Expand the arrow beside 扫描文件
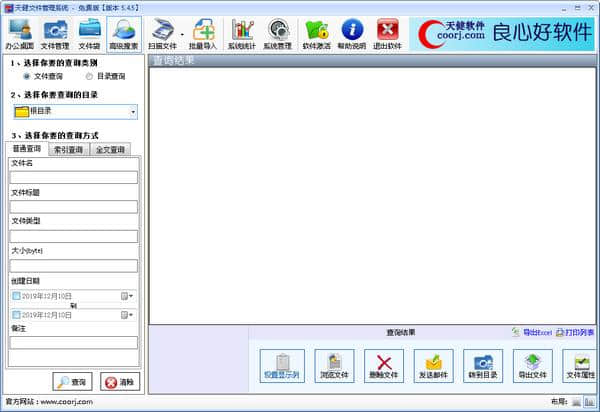 (x=182, y=35)
